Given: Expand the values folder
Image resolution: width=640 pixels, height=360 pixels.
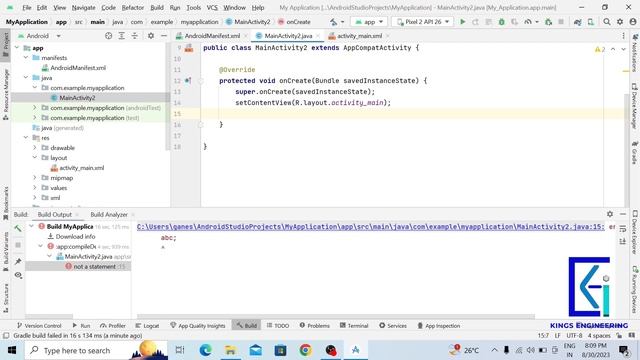Looking at the screenshot, I should (35, 188).
